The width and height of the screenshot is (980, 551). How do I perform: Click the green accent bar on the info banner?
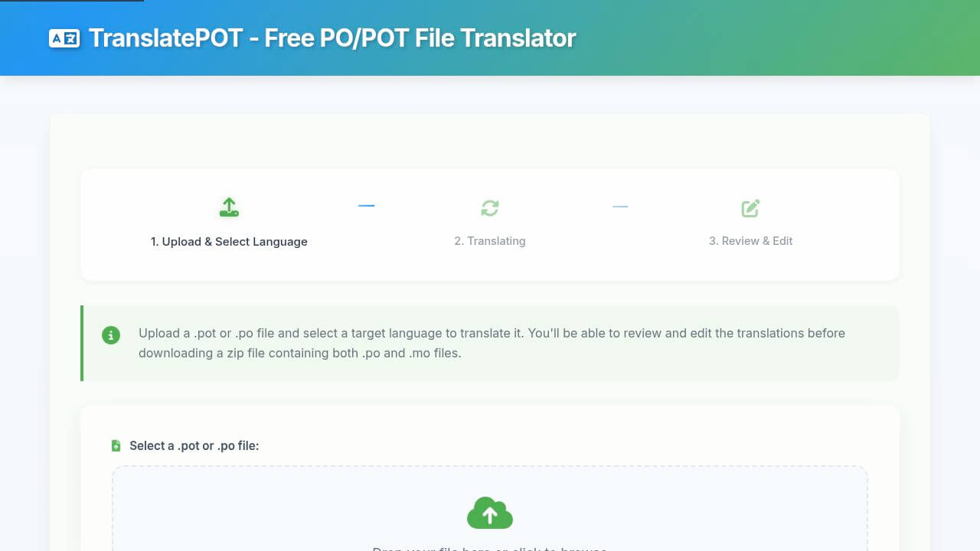[82, 343]
